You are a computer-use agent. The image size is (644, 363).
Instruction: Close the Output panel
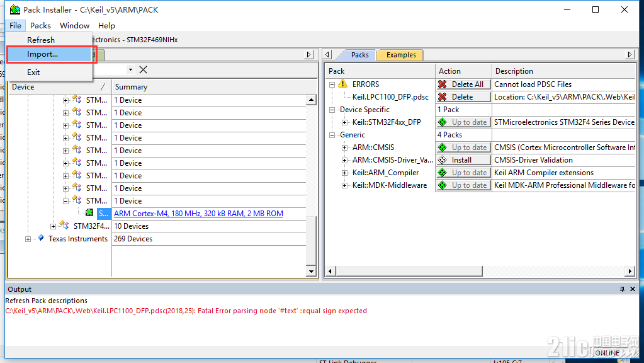click(633, 289)
